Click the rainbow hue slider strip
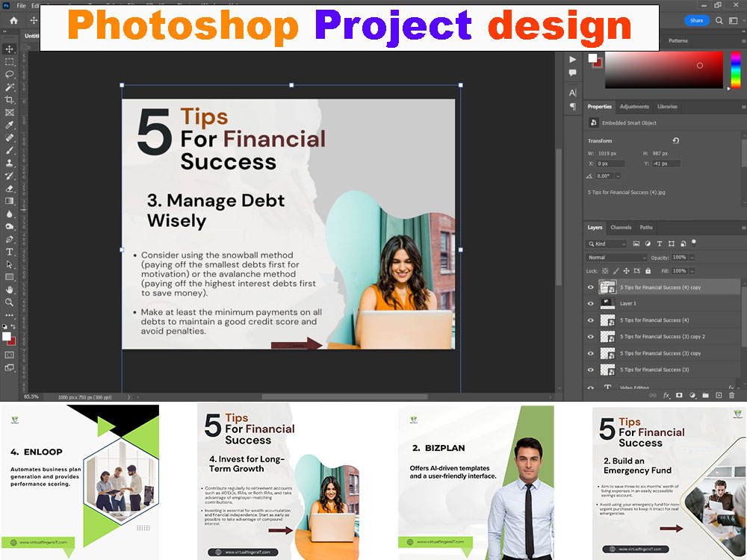 736,69
